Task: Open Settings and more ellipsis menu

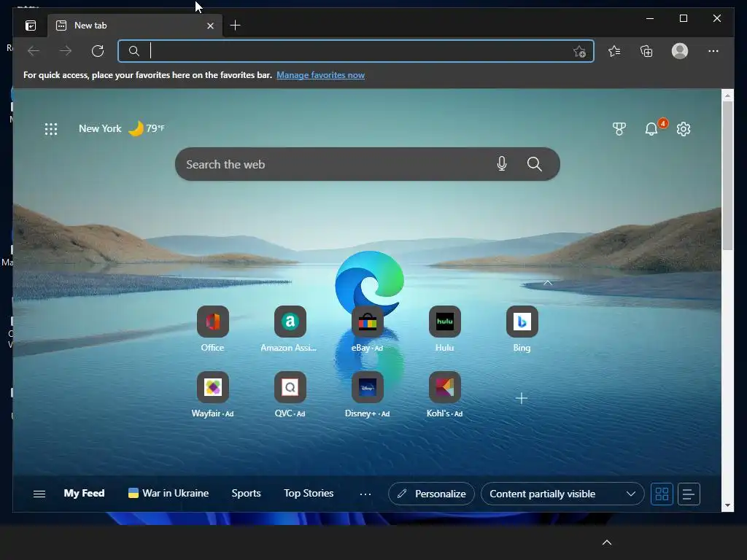Action: [x=713, y=51]
